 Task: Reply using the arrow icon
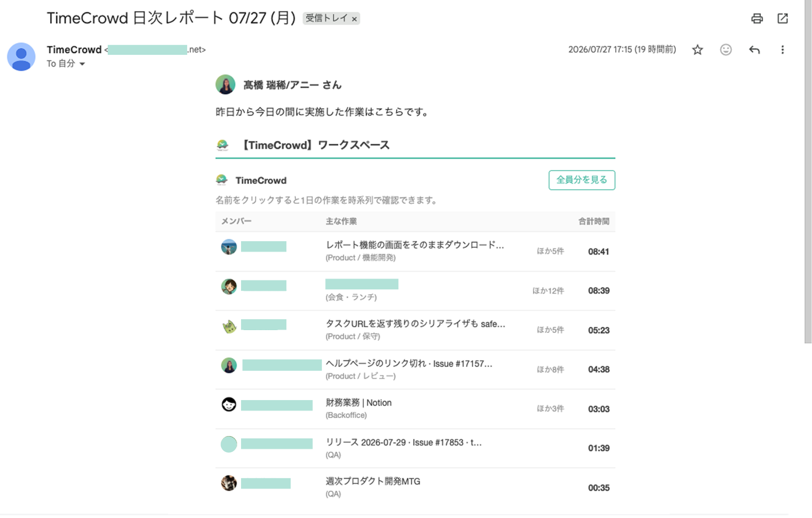754,50
